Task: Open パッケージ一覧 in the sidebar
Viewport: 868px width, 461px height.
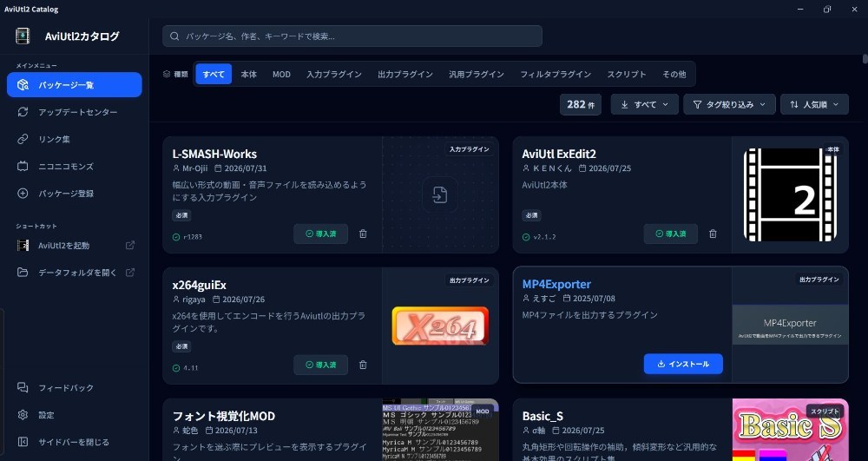Action: tap(74, 85)
